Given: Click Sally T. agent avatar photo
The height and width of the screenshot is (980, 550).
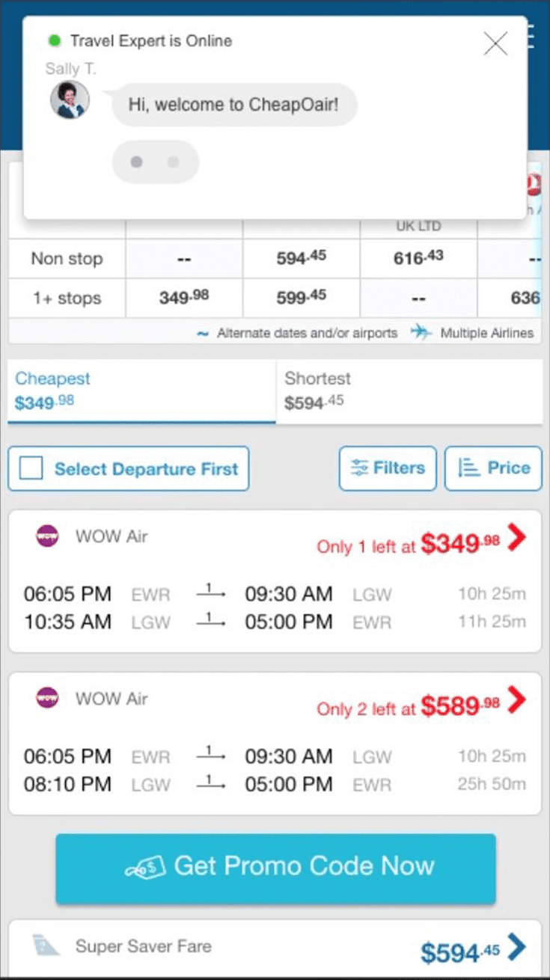Looking at the screenshot, I should [70, 100].
